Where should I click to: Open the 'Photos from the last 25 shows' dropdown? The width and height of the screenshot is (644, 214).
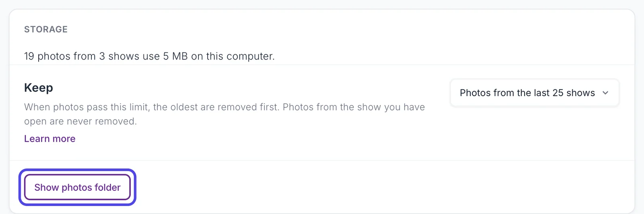(x=535, y=93)
